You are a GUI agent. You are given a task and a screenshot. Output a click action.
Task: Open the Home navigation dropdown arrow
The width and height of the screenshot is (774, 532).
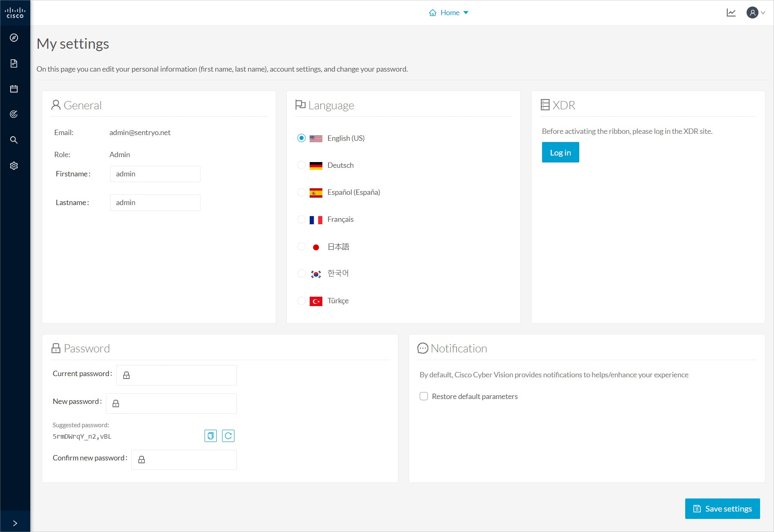(466, 13)
